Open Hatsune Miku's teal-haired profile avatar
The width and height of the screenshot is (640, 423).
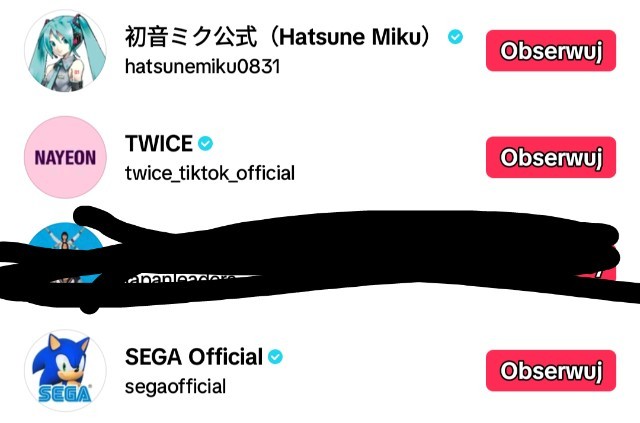click(64, 51)
